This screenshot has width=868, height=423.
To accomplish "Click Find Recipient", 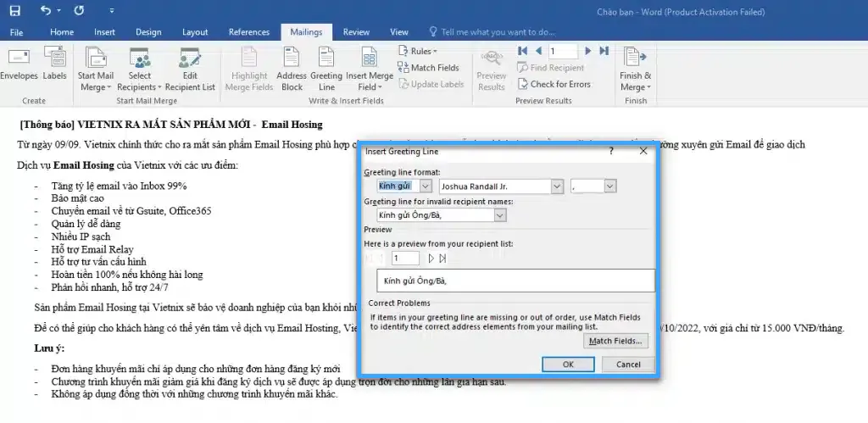I will [550, 68].
